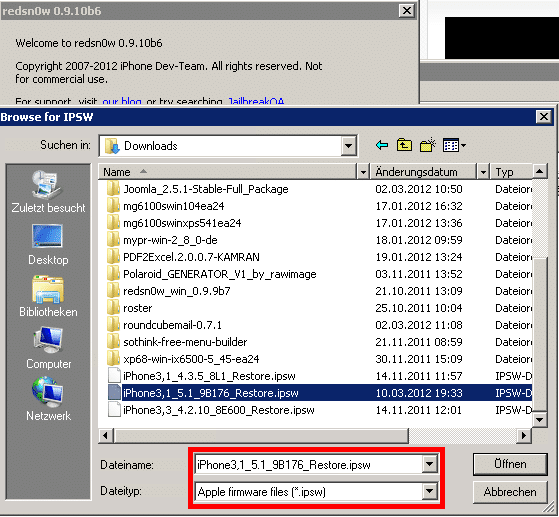Screen dimensions: 559x517
Task: Click date 21.10.2011 13:09
Action: [x=419, y=291]
